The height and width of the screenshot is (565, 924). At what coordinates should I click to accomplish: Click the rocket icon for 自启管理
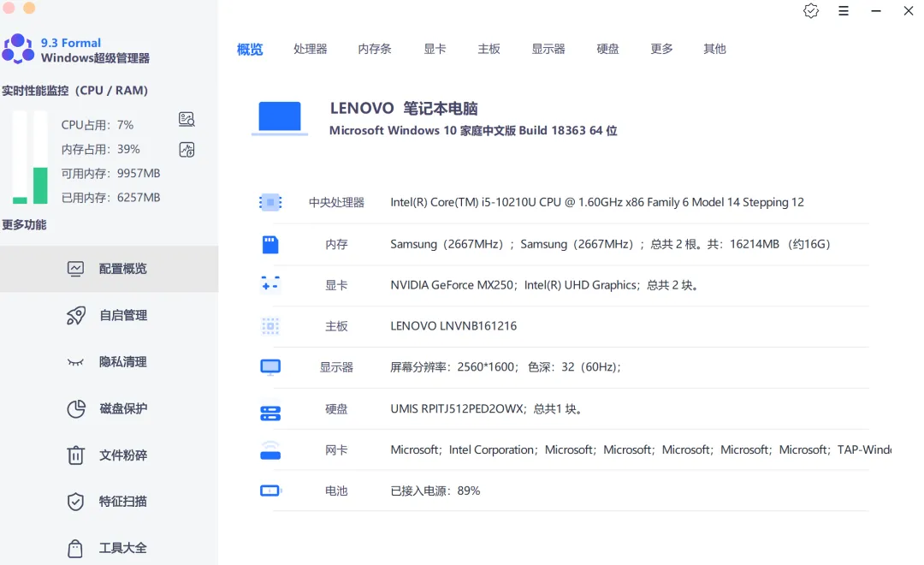click(76, 316)
